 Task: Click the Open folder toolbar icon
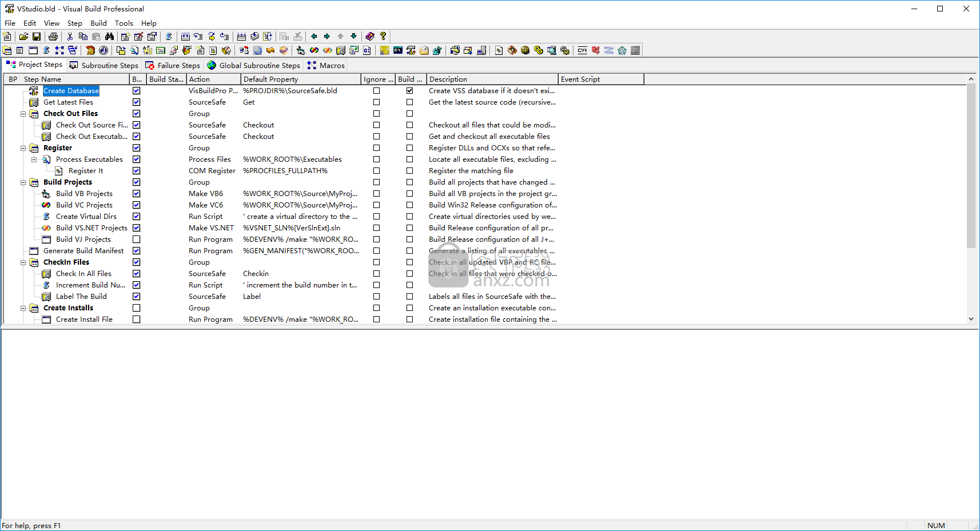(x=23, y=36)
